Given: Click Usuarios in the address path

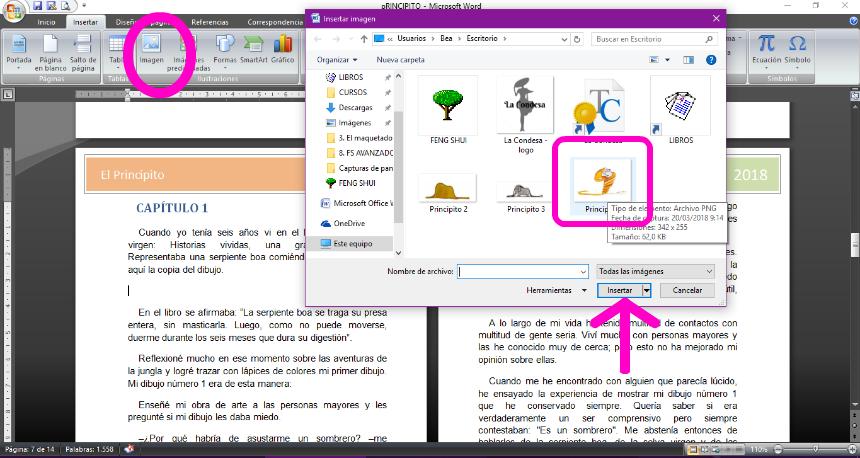Looking at the screenshot, I should (x=411, y=38).
